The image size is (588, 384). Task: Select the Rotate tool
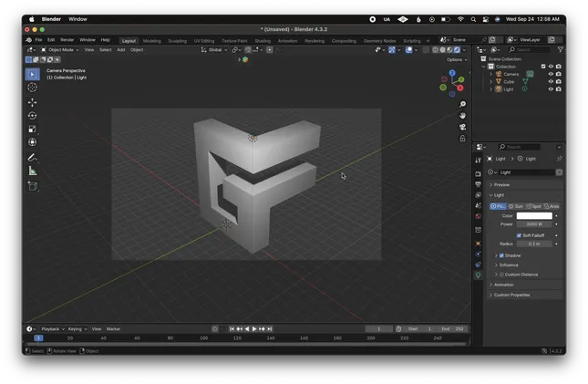pyautogui.click(x=32, y=116)
